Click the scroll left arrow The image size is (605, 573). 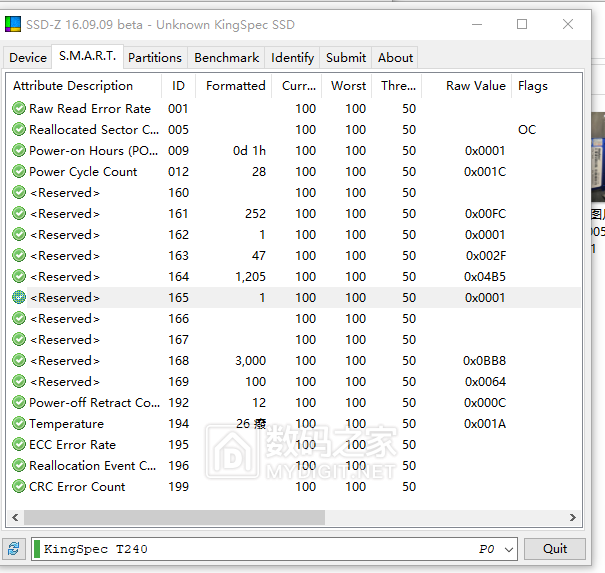(15, 517)
